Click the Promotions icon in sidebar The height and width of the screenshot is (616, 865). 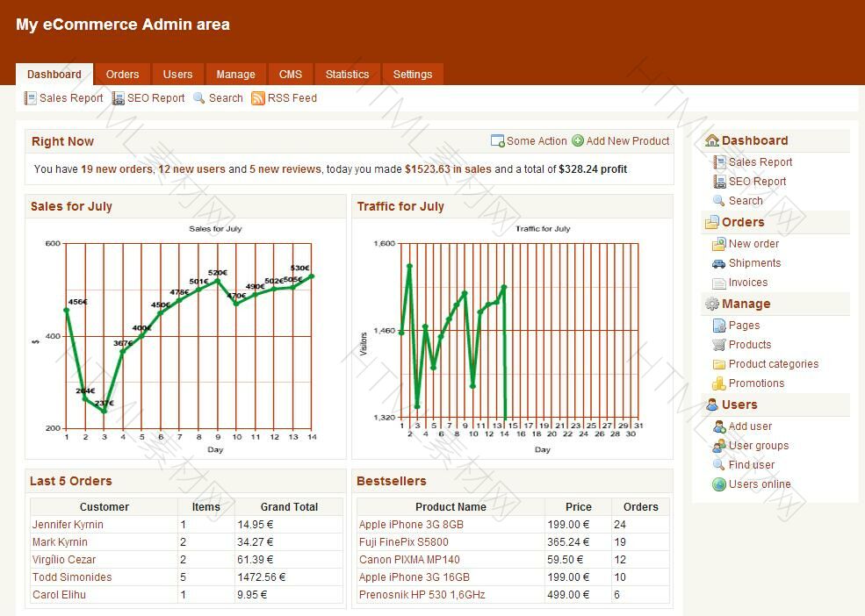[718, 383]
